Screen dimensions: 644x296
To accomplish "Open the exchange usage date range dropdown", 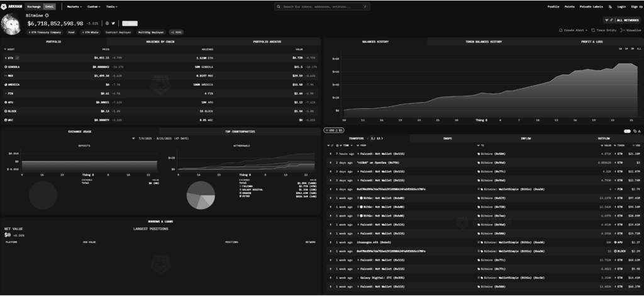I will click(x=161, y=139).
